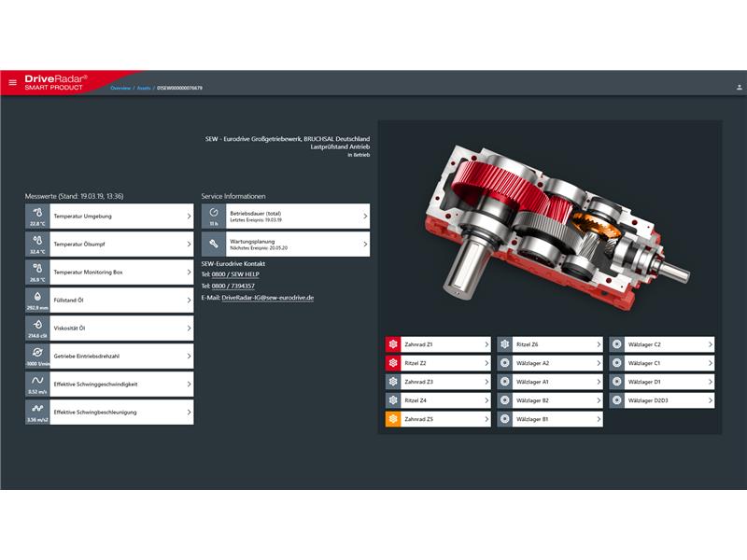The image size is (747, 560).
Task: Click the bearing icon for Wälzlager A2
Action: pyautogui.click(x=505, y=363)
